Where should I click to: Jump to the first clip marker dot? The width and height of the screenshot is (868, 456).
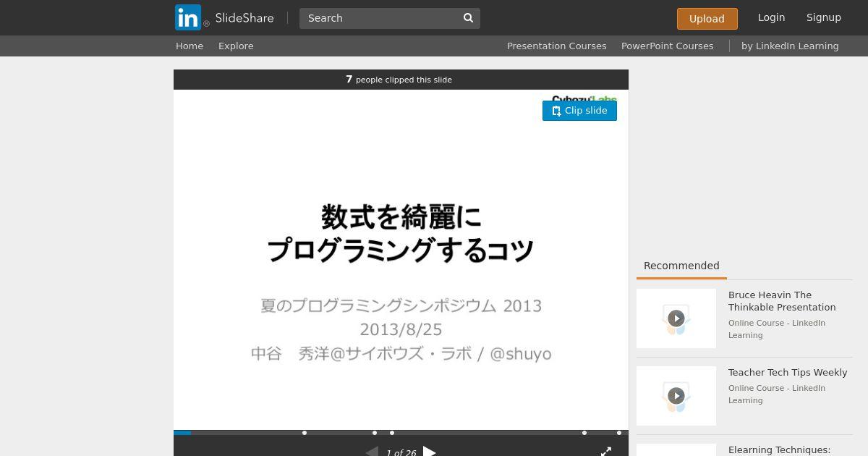pos(305,433)
